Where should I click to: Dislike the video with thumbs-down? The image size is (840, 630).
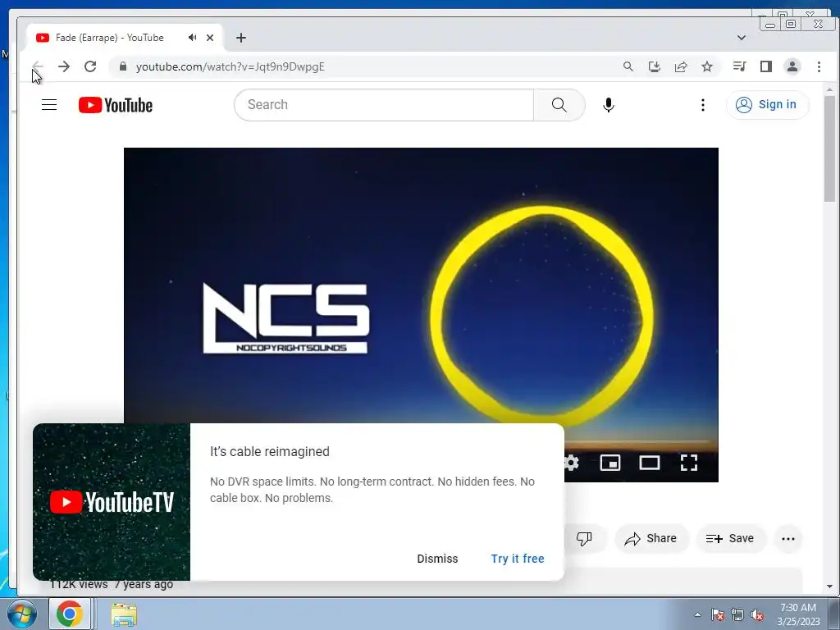point(584,538)
